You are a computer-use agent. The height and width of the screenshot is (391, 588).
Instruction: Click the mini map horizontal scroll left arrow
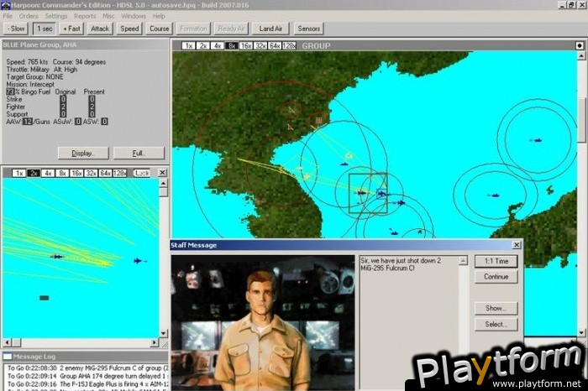pyautogui.click(x=7, y=342)
